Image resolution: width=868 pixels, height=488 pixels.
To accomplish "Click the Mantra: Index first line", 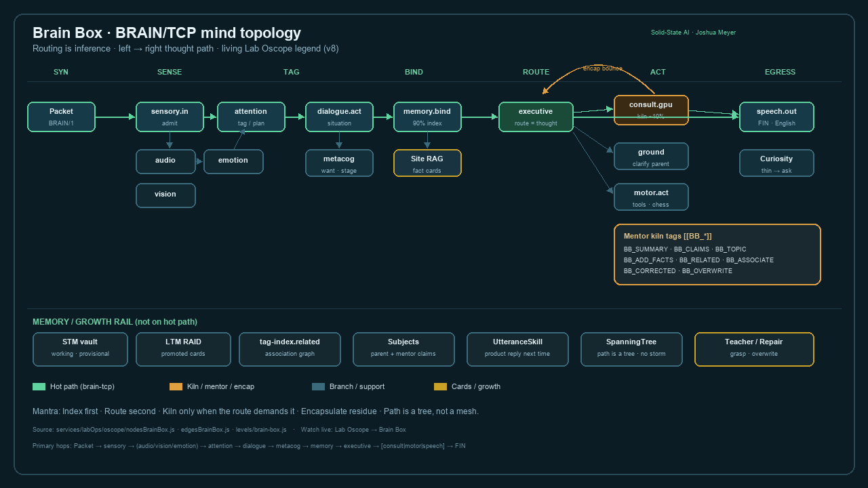I will pos(256,411).
